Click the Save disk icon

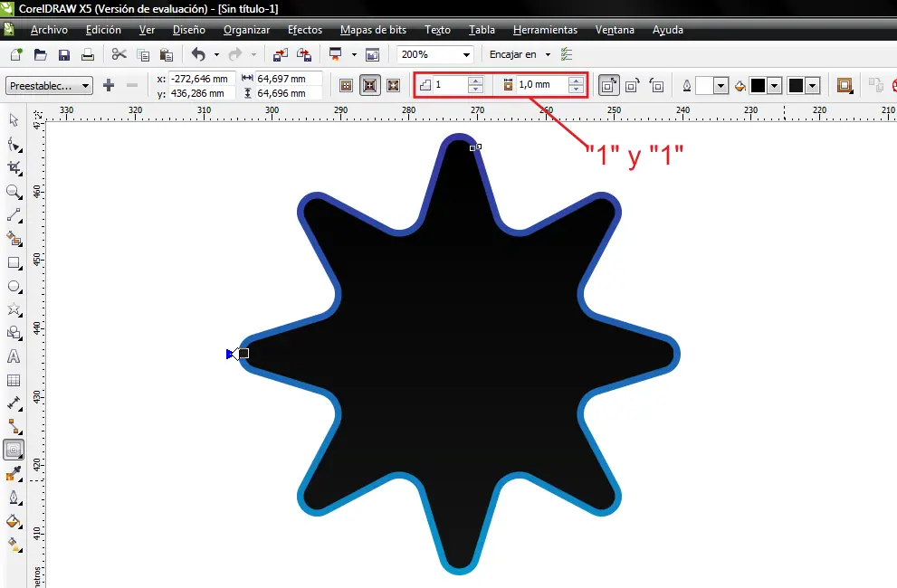(x=64, y=55)
